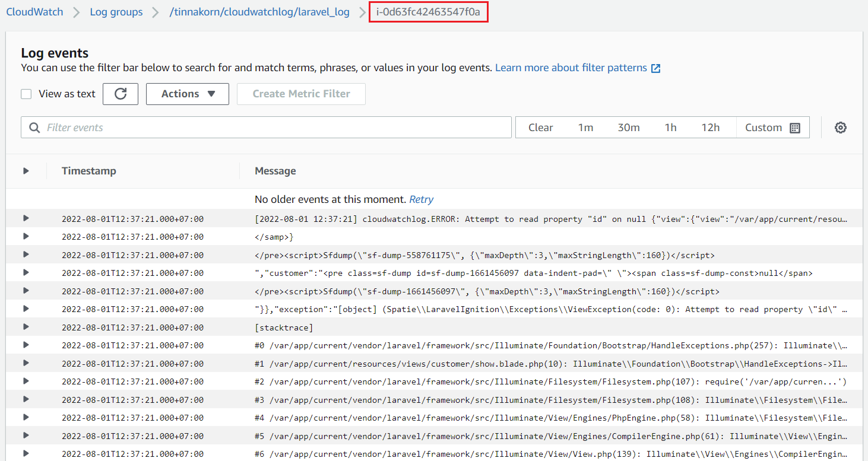This screenshot has width=868, height=461.
Task: Click the [stacktrace] message text
Action: click(x=284, y=328)
